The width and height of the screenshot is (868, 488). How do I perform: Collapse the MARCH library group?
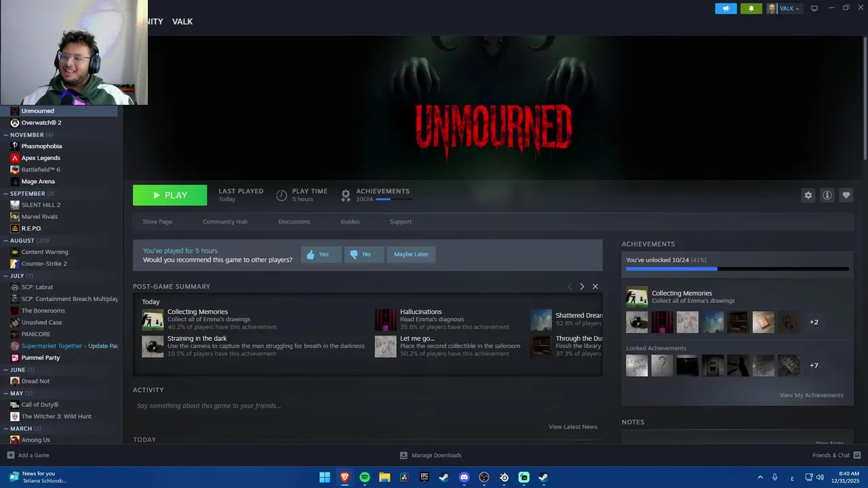6,428
